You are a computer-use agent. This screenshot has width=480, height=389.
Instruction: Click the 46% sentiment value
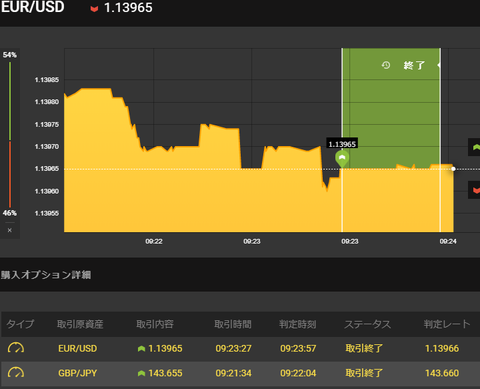pos(10,213)
